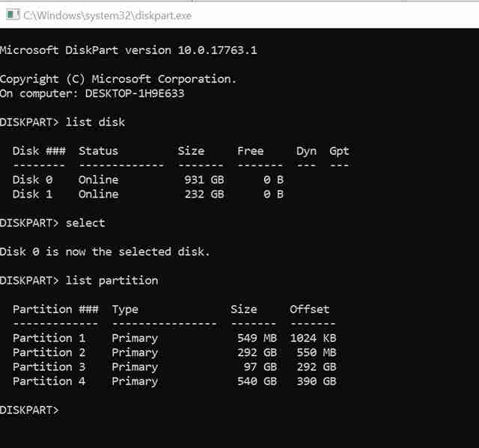Image resolution: width=479 pixels, height=448 pixels.
Task: Click the 'Partition 2' row label
Action: point(49,352)
